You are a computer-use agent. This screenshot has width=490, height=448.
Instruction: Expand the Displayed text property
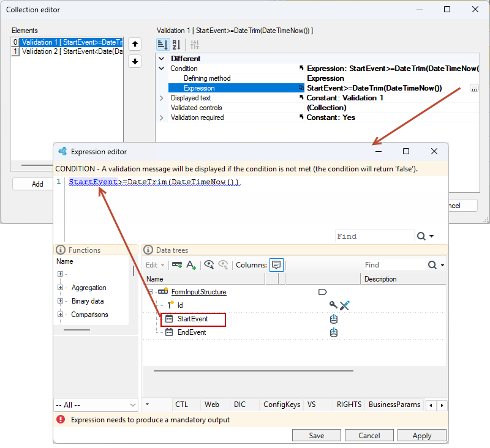click(162, 98)
